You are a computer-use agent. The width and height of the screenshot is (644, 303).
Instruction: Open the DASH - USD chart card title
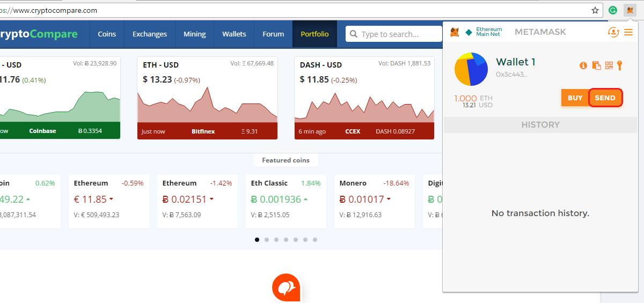coord(321,65)
